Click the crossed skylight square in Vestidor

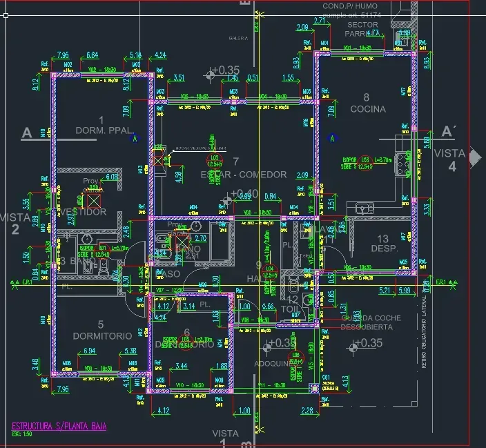(x=94, y=201)
